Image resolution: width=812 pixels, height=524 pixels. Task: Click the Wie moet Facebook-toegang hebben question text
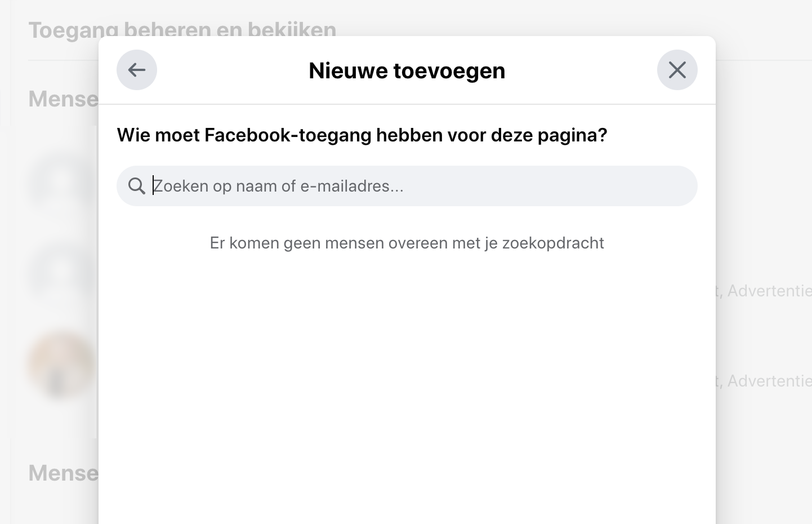[362, 135]
